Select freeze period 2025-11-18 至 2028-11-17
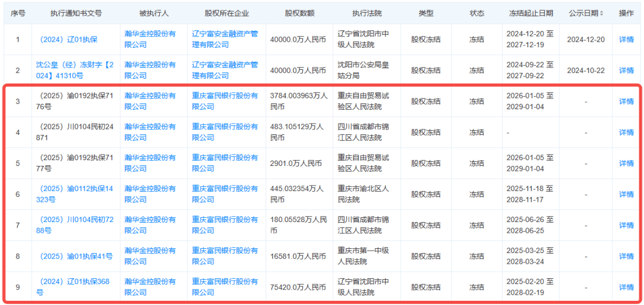Screen dimensions: 644x305 click(530, 194)
